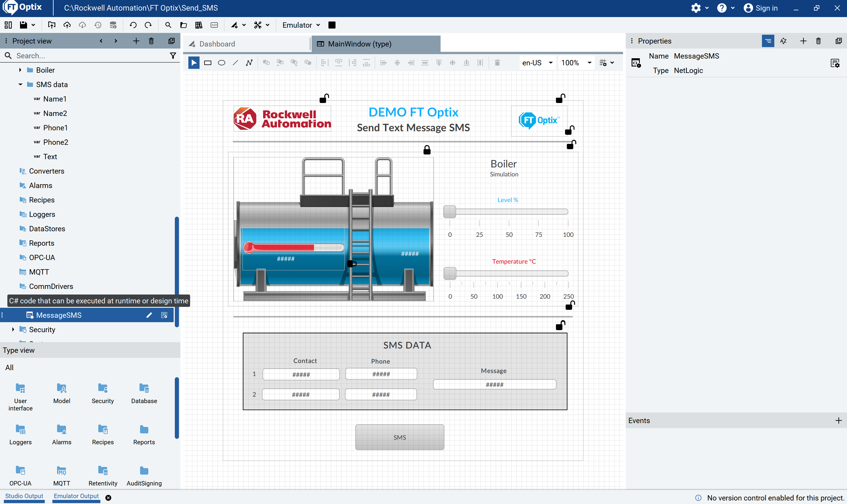Screen dimensions: 847x504
Task: Open the en-US locale dropdown
Action: 537,63
